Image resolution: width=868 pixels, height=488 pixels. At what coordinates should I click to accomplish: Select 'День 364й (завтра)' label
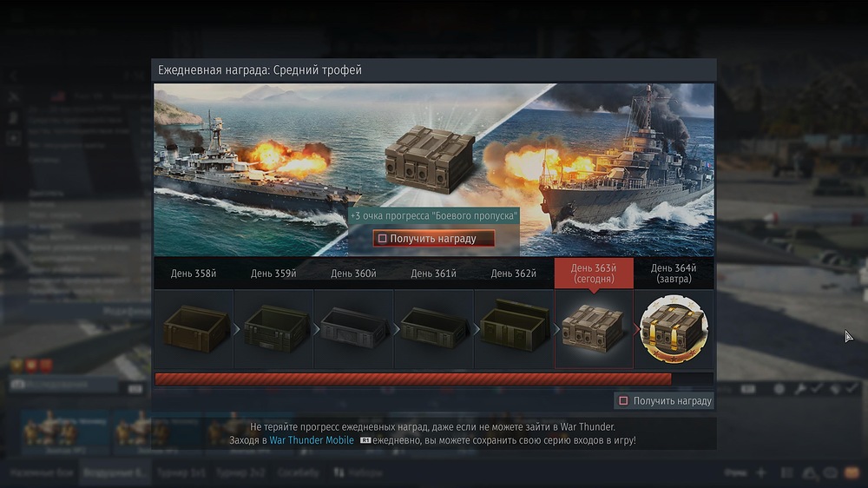click(x=674, y=274)
